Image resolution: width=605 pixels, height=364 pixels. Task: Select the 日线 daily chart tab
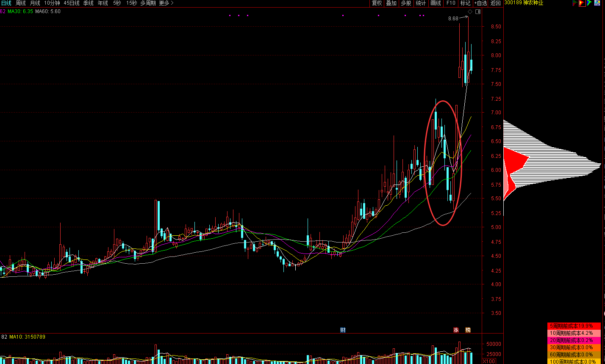pos(6,3)
